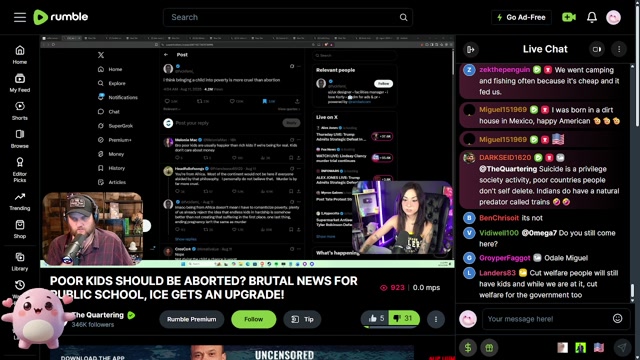
Task: Open Landers83's chat username
Action: (x=497, y=273)
